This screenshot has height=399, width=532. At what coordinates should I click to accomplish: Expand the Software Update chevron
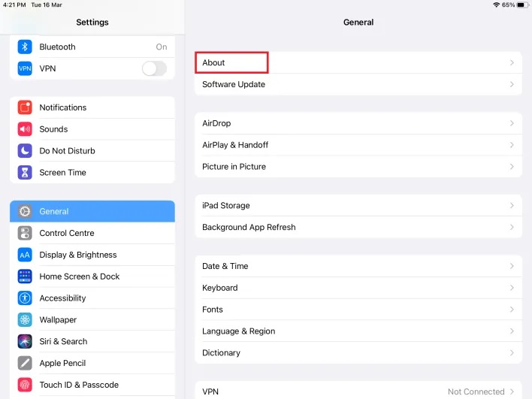tap(512, 84)
